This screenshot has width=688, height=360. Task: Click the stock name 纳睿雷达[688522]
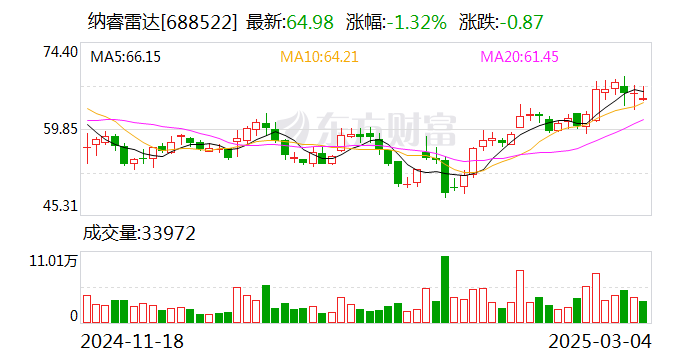click(x=162, y=22)
